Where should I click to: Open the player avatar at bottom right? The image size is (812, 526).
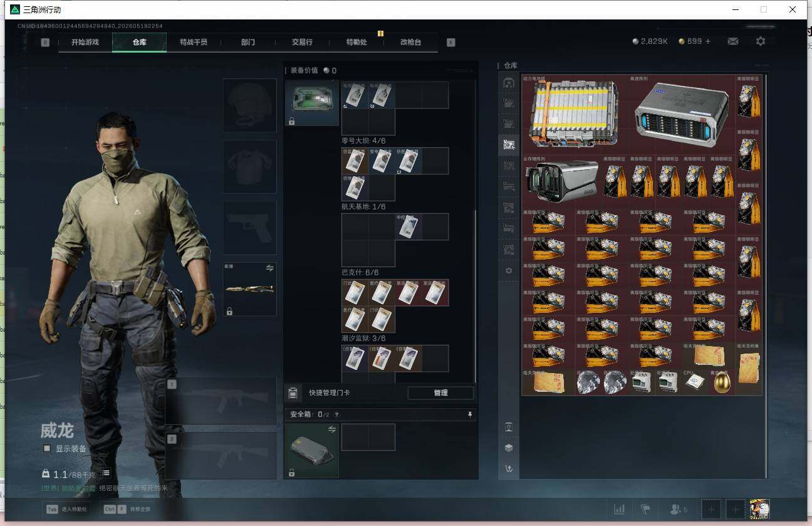pos(759,510)
